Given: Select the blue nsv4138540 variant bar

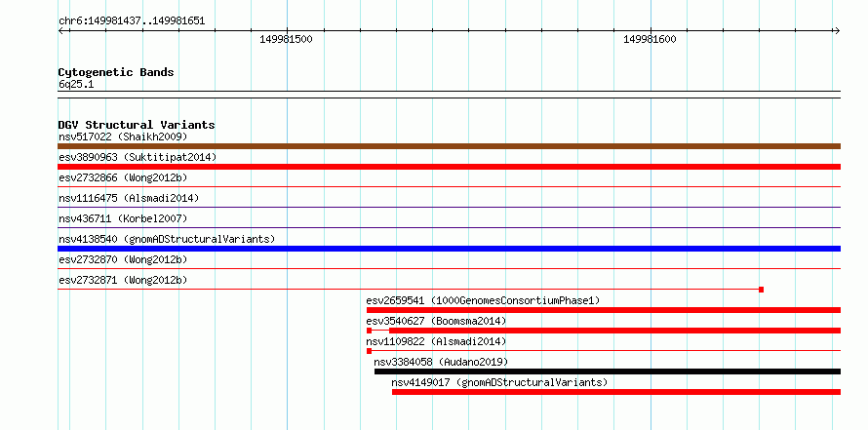Looking at the screenshot, I should coord(449,249).
